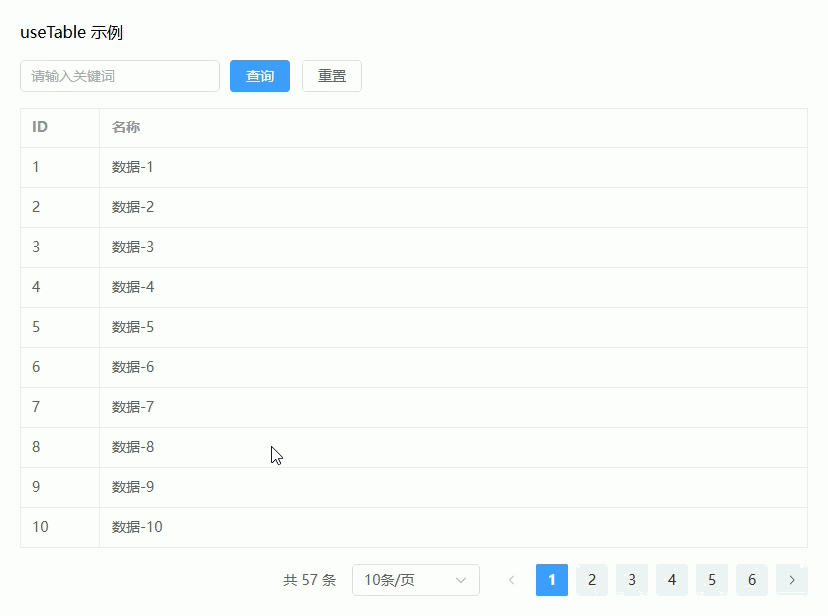Focus the 请输入关键词 keyword input field

(120, 76)
